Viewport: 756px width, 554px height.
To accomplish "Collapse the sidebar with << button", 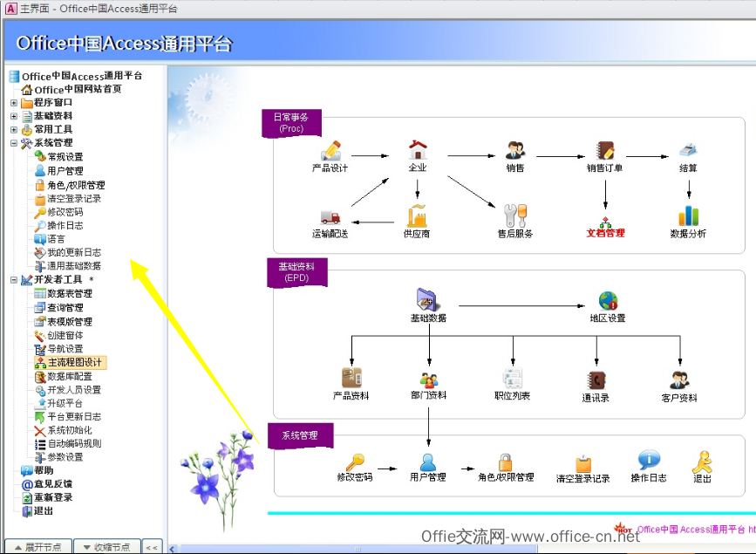I will pyautogui.click(x=152, y=547).
